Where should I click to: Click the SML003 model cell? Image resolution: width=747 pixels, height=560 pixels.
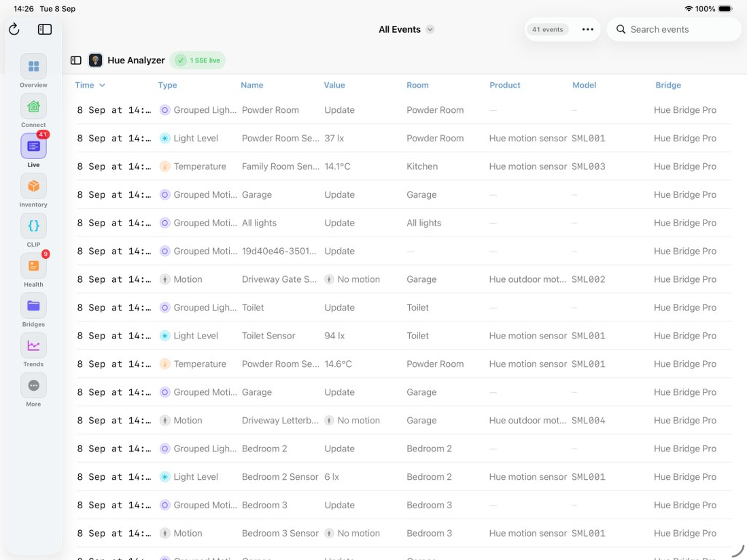click(x=588, y=166)
